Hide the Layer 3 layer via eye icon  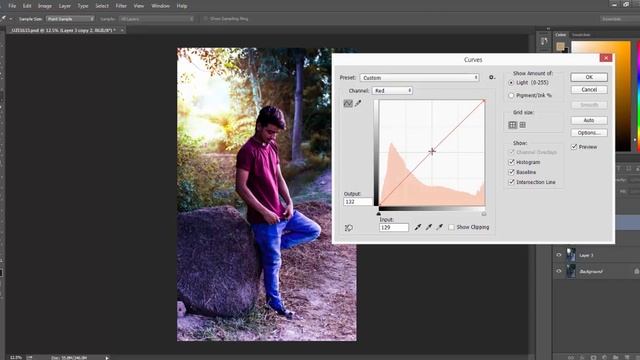[559, 255]
